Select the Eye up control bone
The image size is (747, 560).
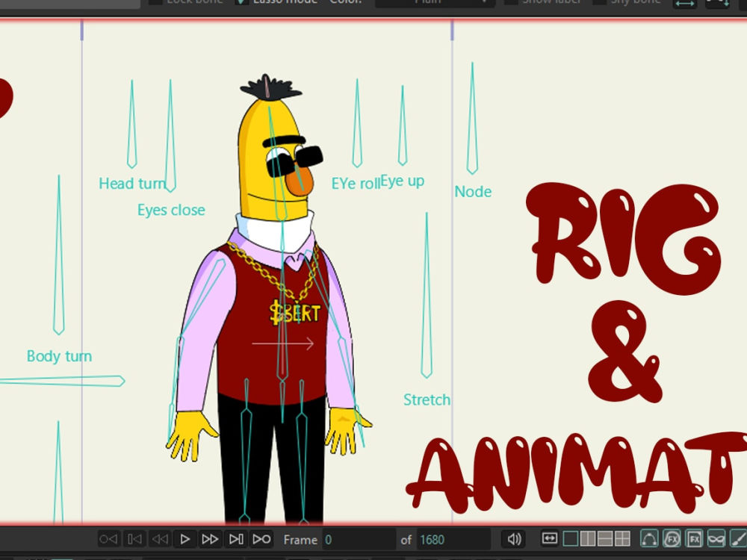coord(403,125)
